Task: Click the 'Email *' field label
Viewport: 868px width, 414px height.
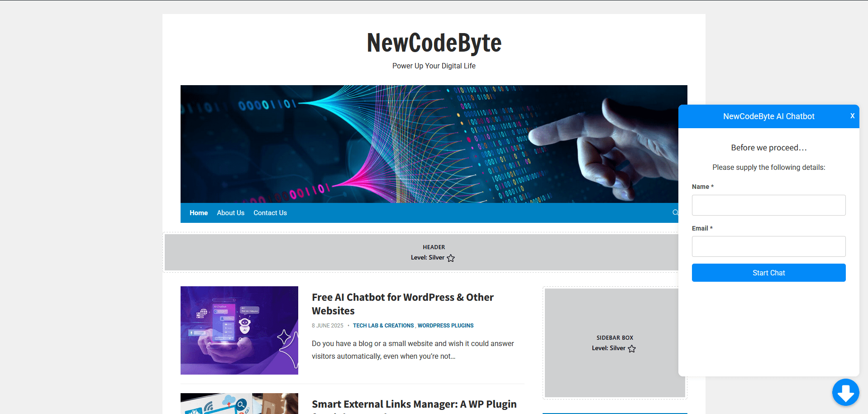Action: 702,228
